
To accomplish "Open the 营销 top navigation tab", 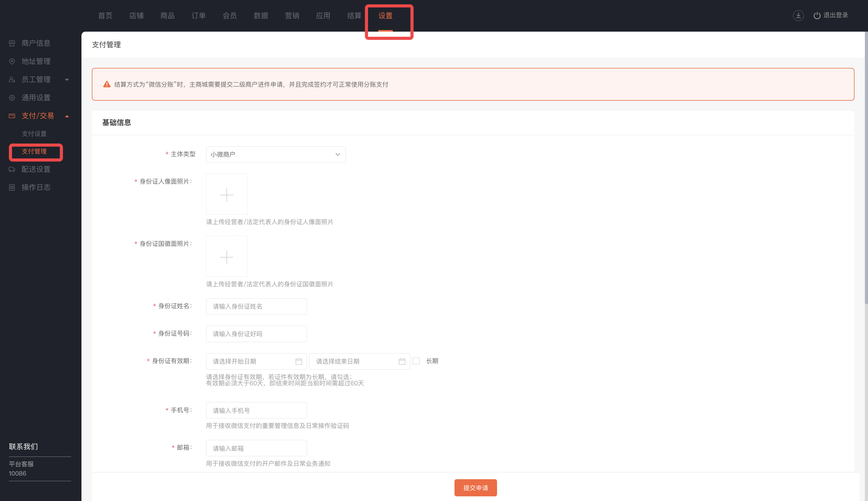I will click(292, 16).
